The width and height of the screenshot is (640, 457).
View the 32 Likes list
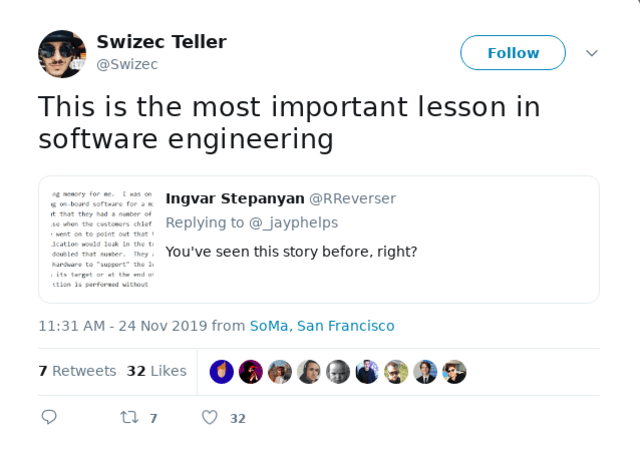(157, 371)
